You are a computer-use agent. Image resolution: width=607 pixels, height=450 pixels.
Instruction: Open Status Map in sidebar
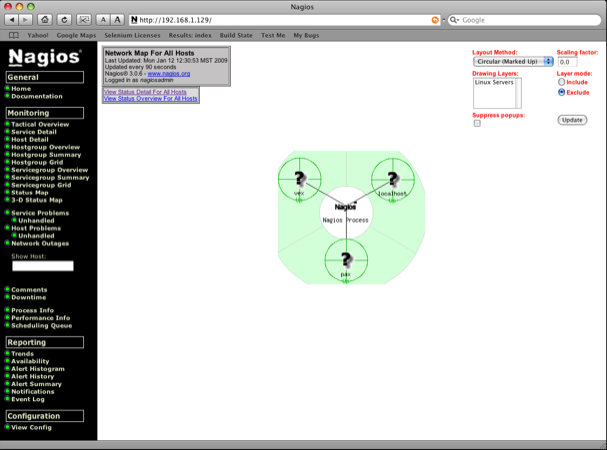[30, 193]
